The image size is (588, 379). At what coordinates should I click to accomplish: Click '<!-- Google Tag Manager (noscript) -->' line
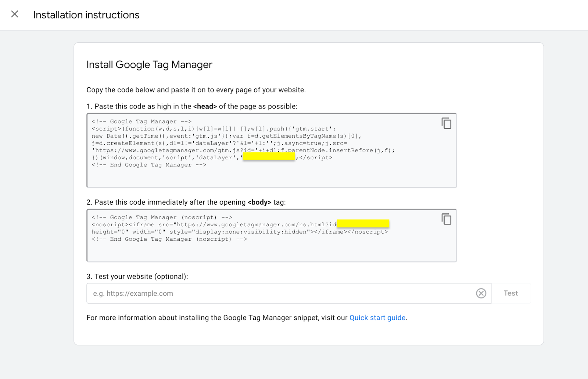(162, 217)
